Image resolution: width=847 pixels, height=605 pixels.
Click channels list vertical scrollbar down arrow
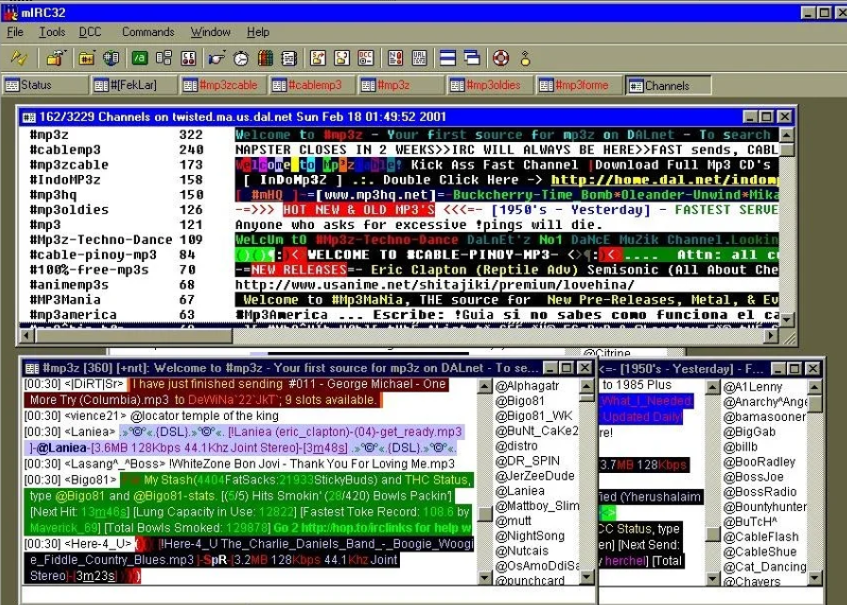pyautogui.click(x=786, y=319)
